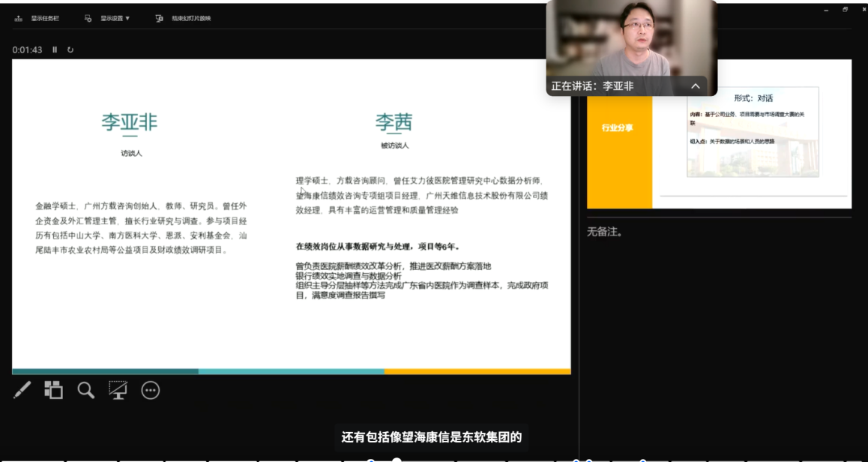Click the speaker's webcam video tile
The width and height of the screenshot is (868, 462).
point(631,37)
